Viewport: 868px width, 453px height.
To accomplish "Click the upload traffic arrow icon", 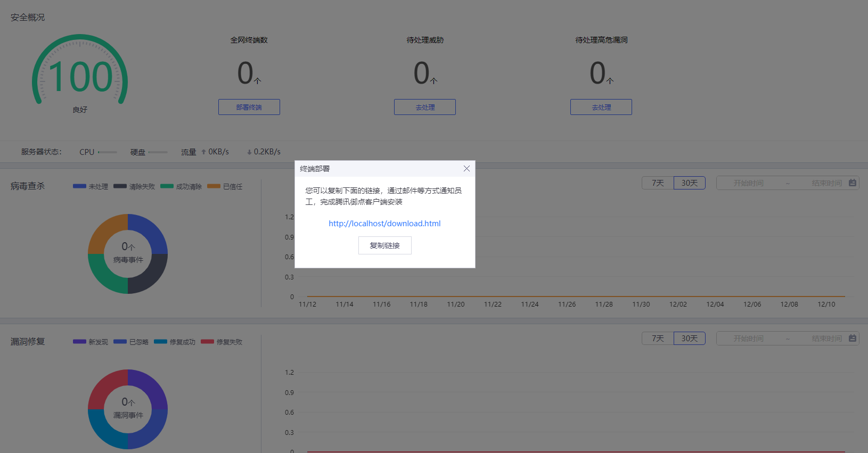I will 203,152.
